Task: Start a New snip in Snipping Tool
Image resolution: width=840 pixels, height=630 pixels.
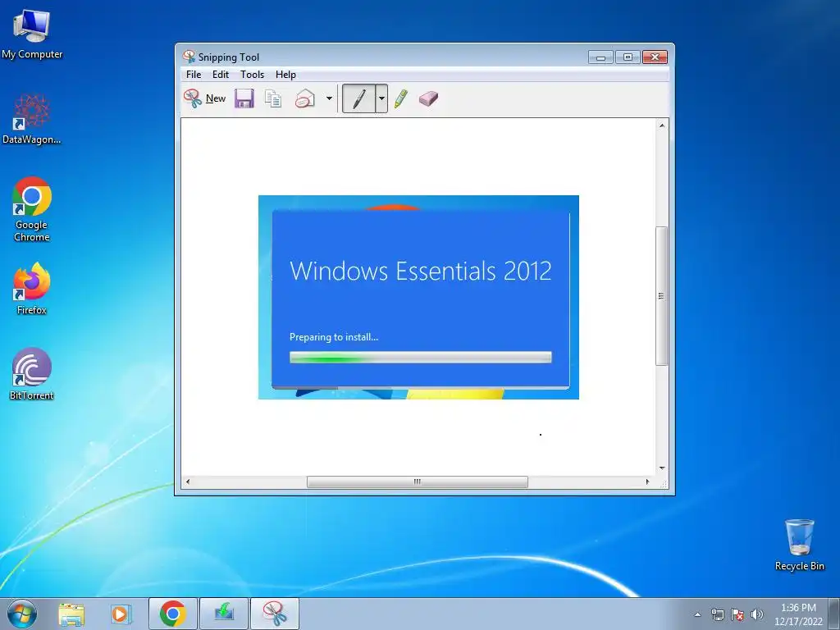Action: [204, 98]
